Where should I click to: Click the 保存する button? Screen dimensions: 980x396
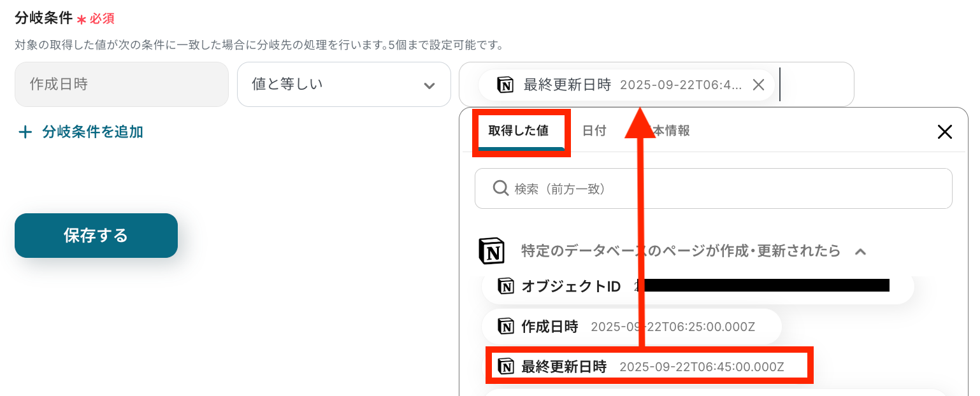coord(96,236)
